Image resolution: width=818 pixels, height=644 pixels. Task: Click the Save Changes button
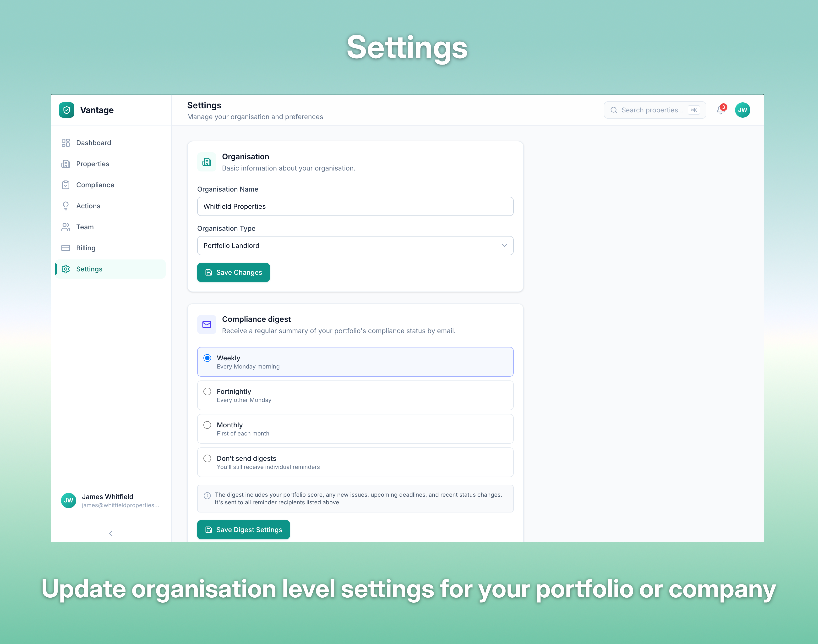233,273
